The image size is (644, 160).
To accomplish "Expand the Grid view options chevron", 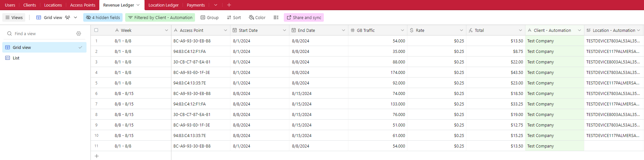I will 75,17.
